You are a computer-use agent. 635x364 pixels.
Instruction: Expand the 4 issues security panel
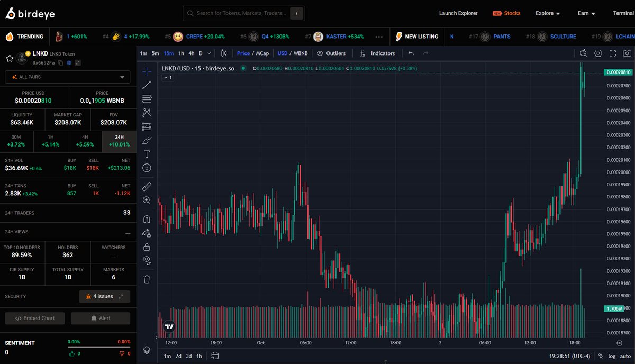click(x=104, y=296)
